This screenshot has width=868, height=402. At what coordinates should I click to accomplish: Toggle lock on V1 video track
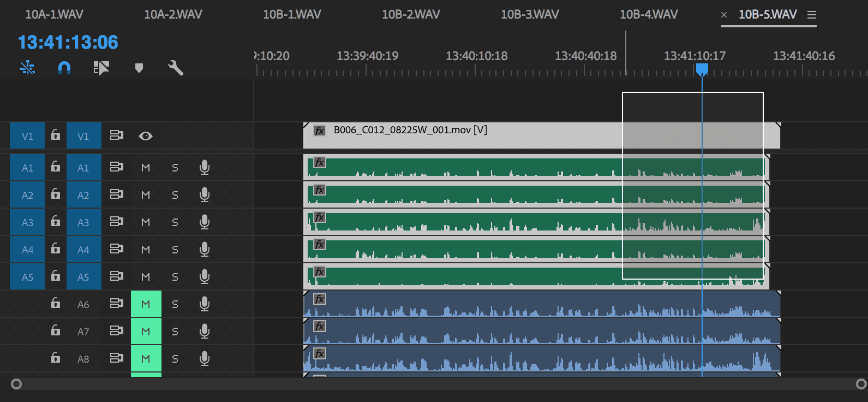(56, 135)
